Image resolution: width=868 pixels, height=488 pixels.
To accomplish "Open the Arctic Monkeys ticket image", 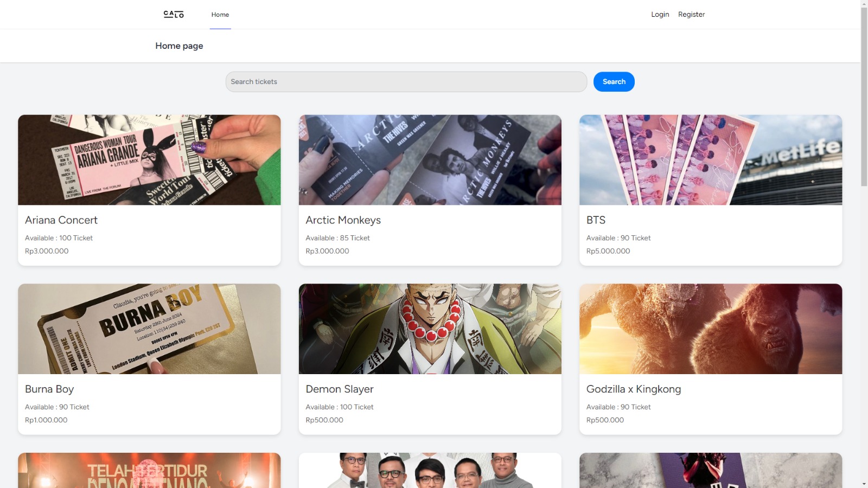I will click(x=430, y=160).
